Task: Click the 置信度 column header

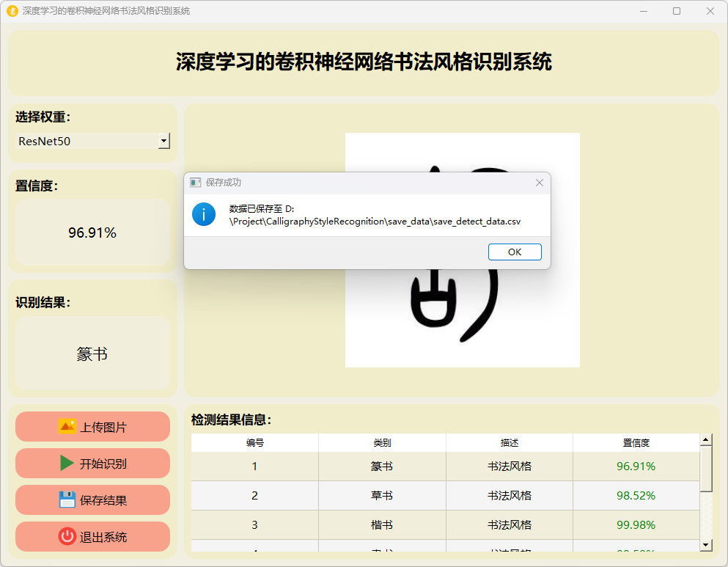Action: (x=636, y=443)
